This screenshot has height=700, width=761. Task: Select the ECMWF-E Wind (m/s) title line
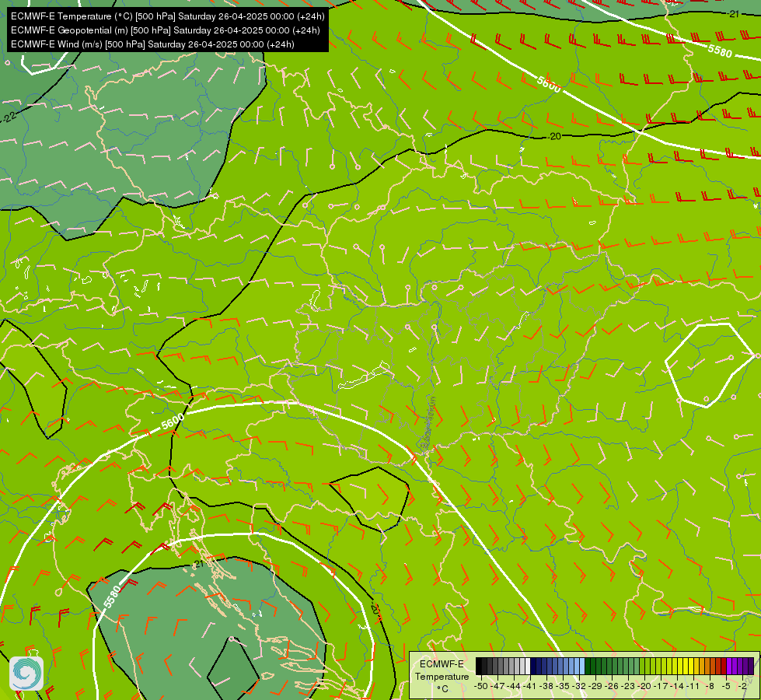pos(152,44)
